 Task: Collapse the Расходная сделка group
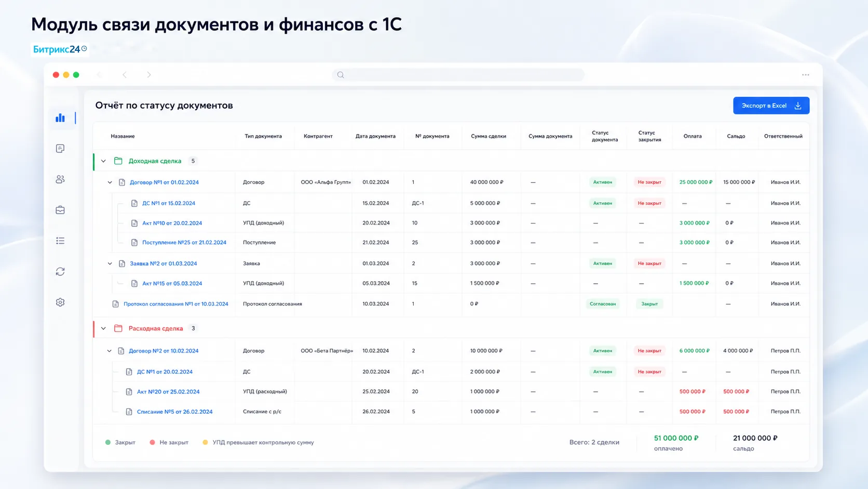tap(103, 328)
